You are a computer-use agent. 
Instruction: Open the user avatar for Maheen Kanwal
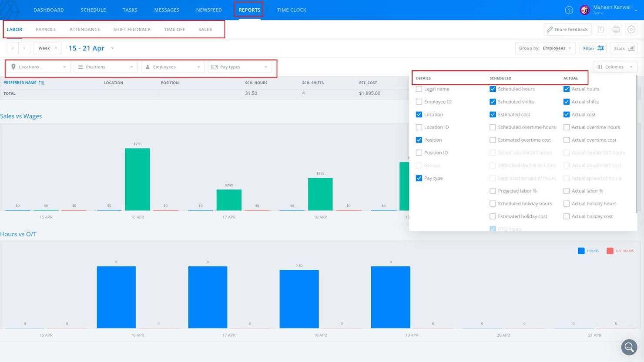585,10
